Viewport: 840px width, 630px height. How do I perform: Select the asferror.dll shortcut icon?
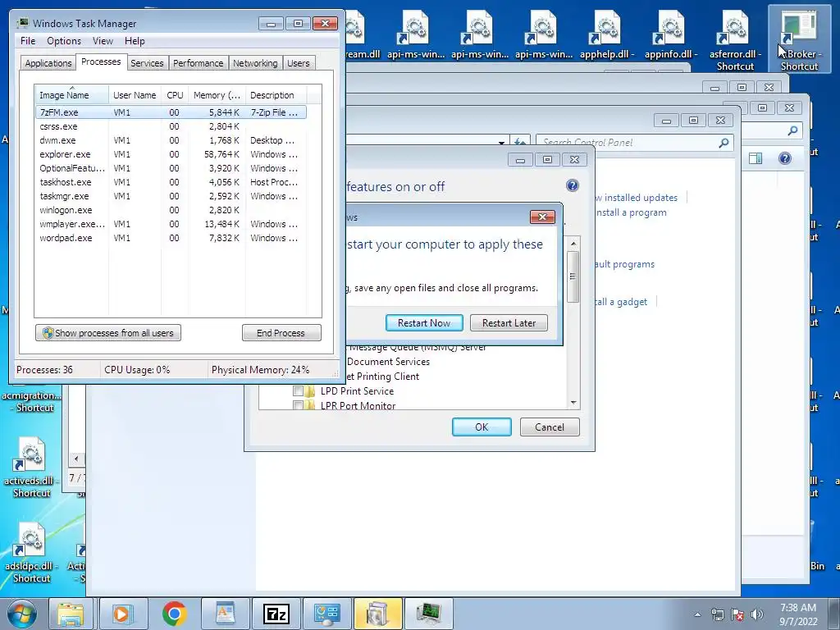[x=735, y=40]
